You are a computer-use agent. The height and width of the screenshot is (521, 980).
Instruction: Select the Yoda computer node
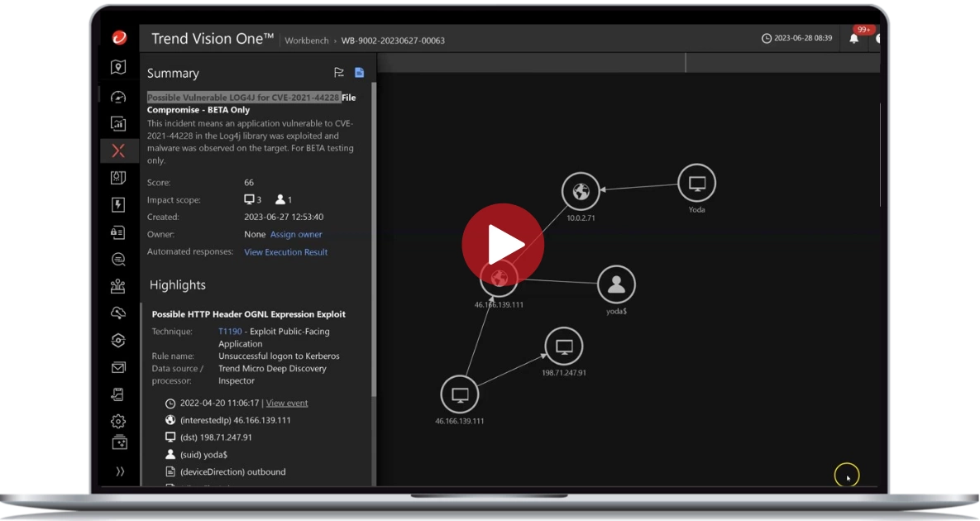click(697, 183)
